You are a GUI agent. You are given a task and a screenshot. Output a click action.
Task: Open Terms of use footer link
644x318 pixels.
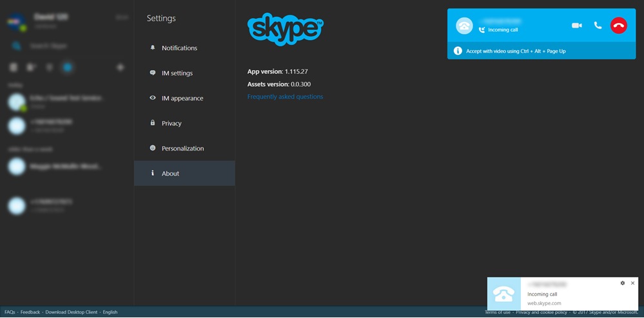(498, 312)
